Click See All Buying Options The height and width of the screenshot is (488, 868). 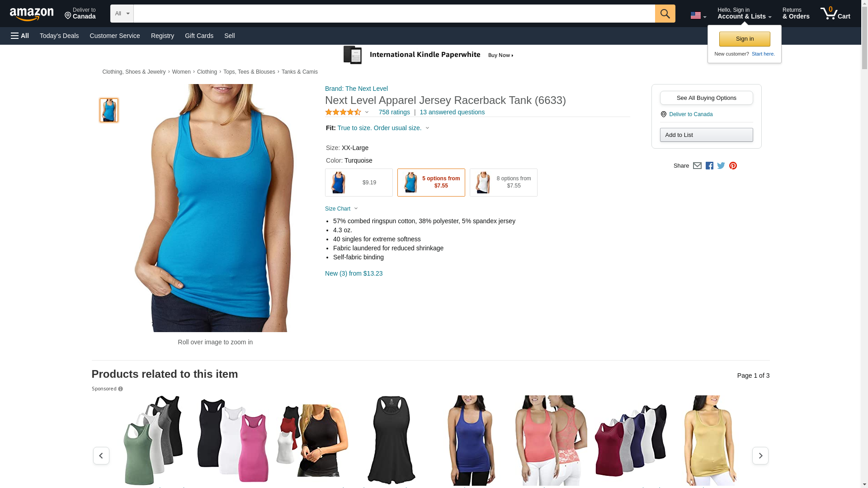click(706, 98)
